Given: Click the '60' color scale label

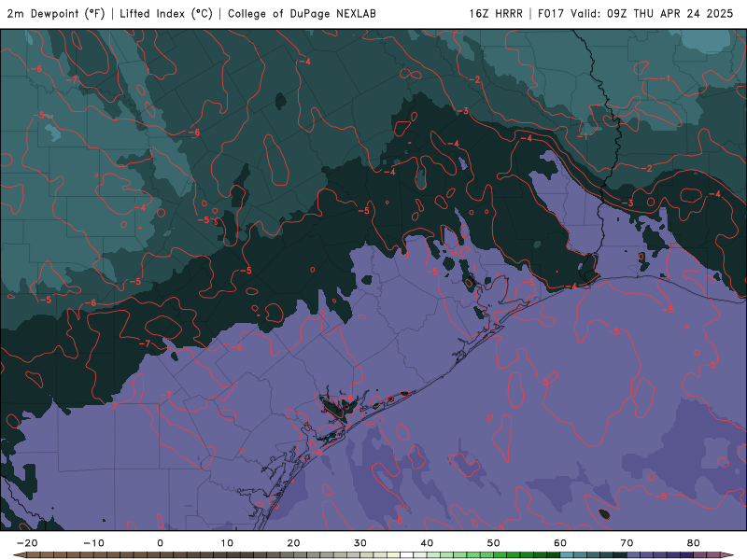Looking at the screenshot, I should point(560,543).
